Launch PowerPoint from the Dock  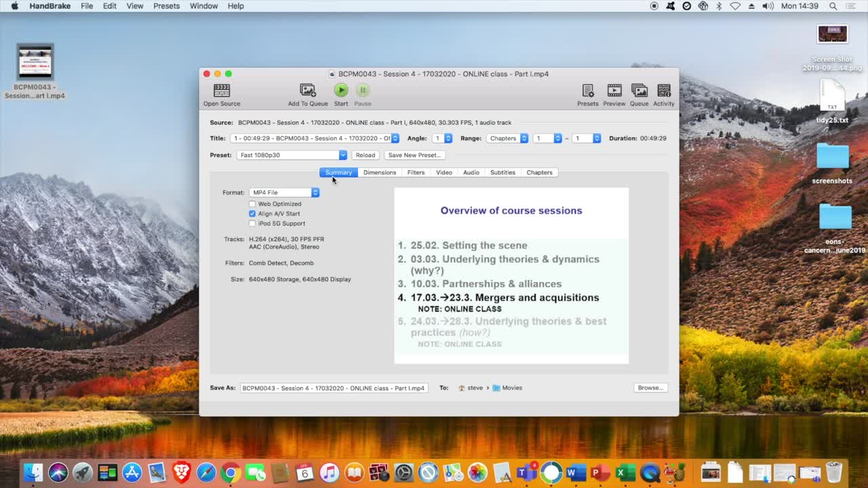pyautogui.click(x=601, y=472)
